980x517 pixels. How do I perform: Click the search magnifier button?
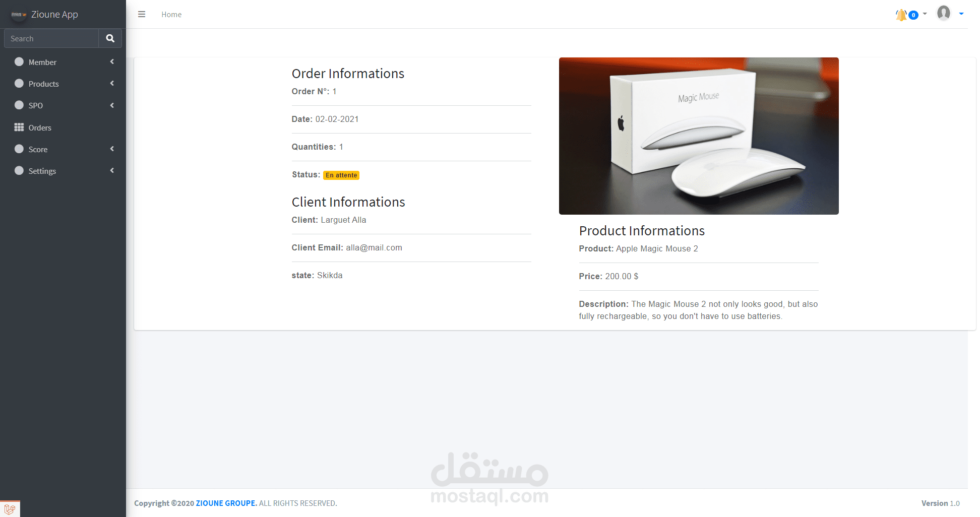click(x=110, y=38)
